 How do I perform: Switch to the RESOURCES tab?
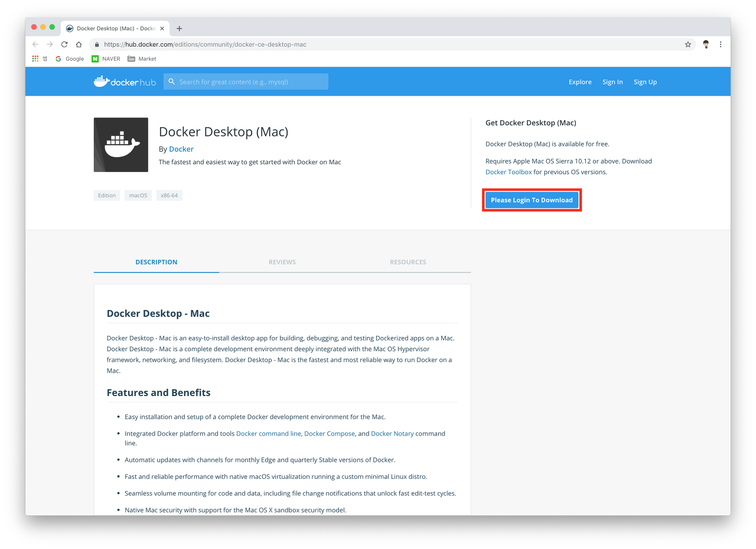click(408, 262)
